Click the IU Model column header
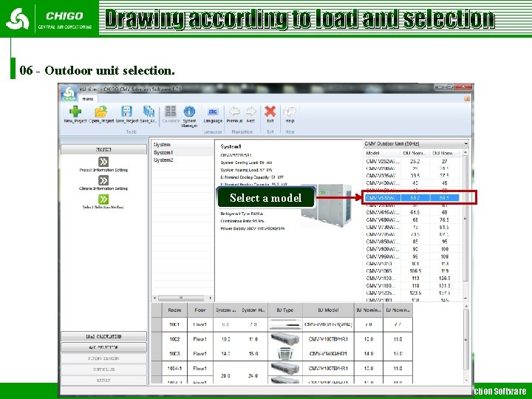This screenshot has width=532, height=399. 328,310
